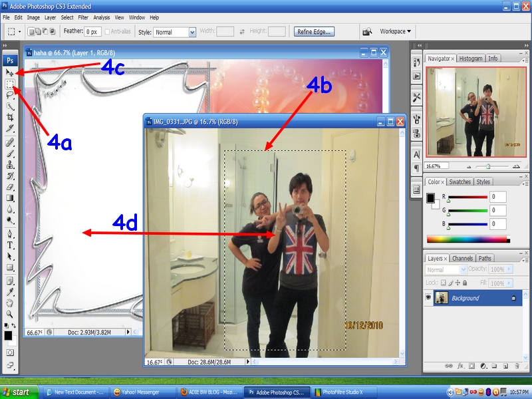Expand the layer Opacity slider arrow
The height and width of the screenshot is (399, 532).
[509, 269]
